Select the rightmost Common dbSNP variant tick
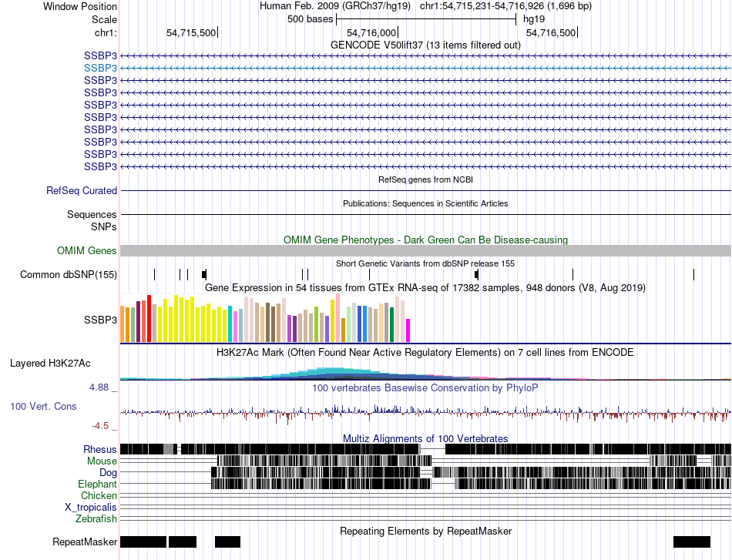732x560 pixels. [x=693, y=274]
